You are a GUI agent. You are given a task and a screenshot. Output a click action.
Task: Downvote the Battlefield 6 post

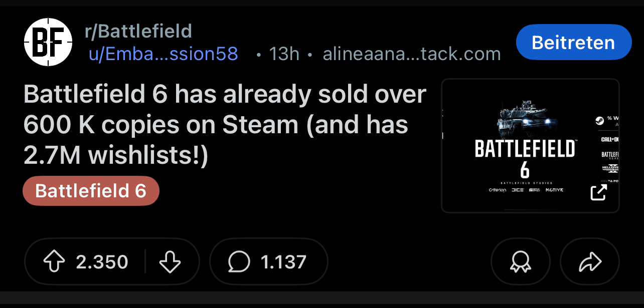(170, 262)
